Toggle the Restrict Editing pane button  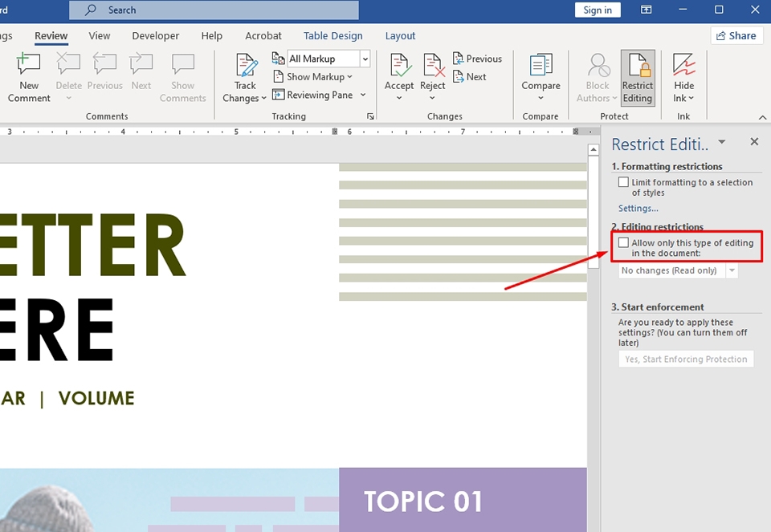click(x=638, y=78)
